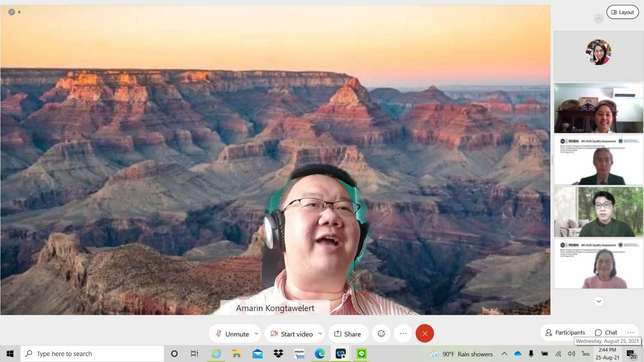Open the Webex app in taskbar
644x362 pixels.
340,354
